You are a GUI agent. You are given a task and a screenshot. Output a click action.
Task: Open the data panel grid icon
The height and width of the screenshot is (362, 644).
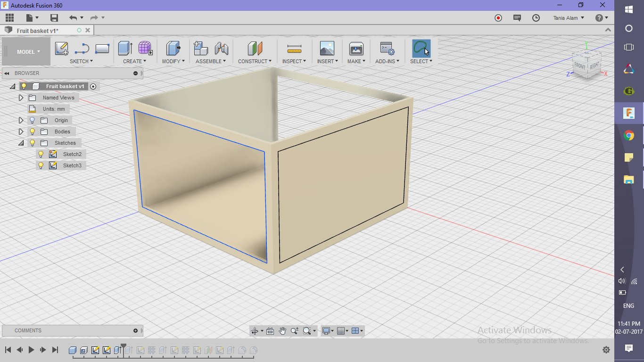[10, 18]
